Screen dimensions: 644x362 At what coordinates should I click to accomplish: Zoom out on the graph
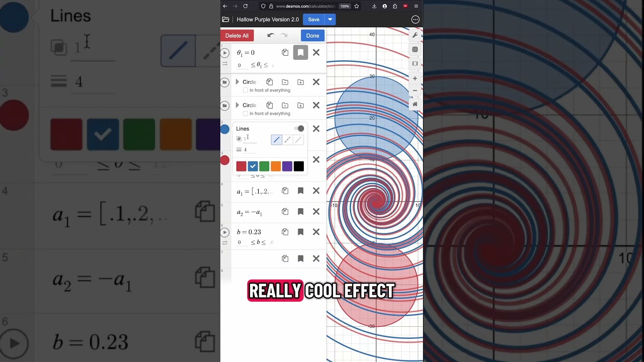pyautogui.click(x=415, y=90)
